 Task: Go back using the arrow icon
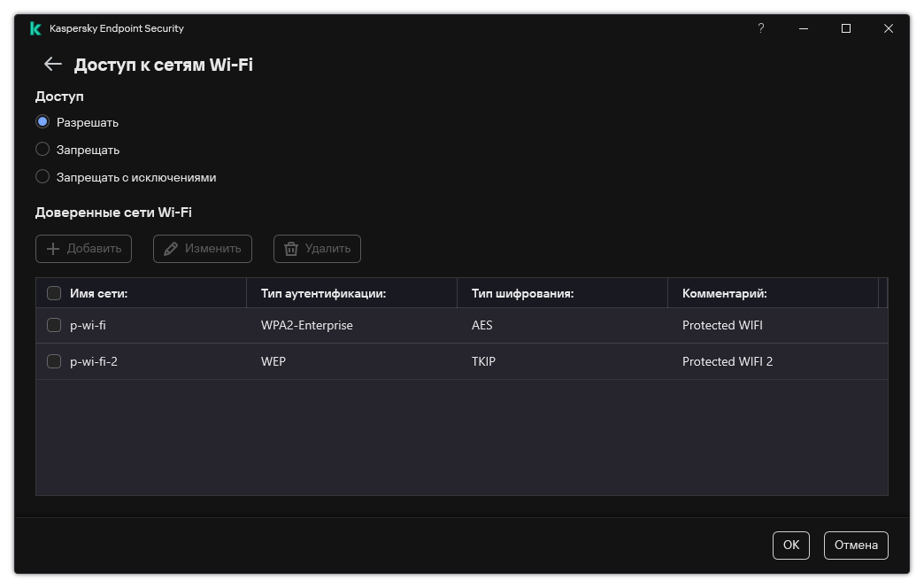pyautogui.click(x=53, y=64)
